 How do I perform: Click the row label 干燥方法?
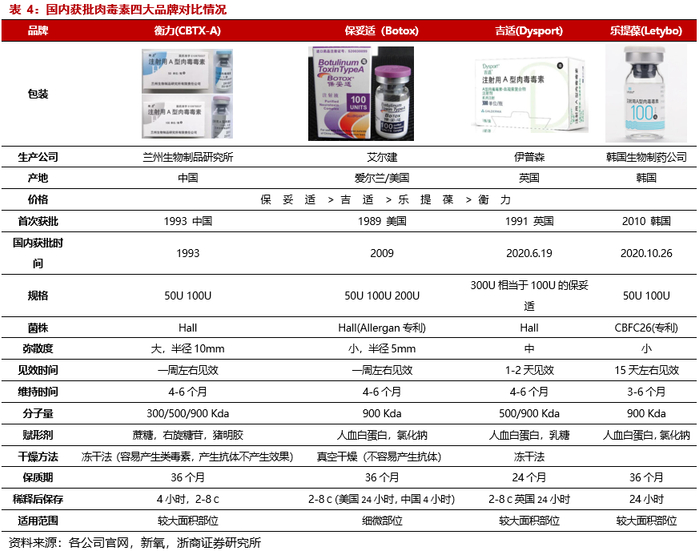click(38, 457)
